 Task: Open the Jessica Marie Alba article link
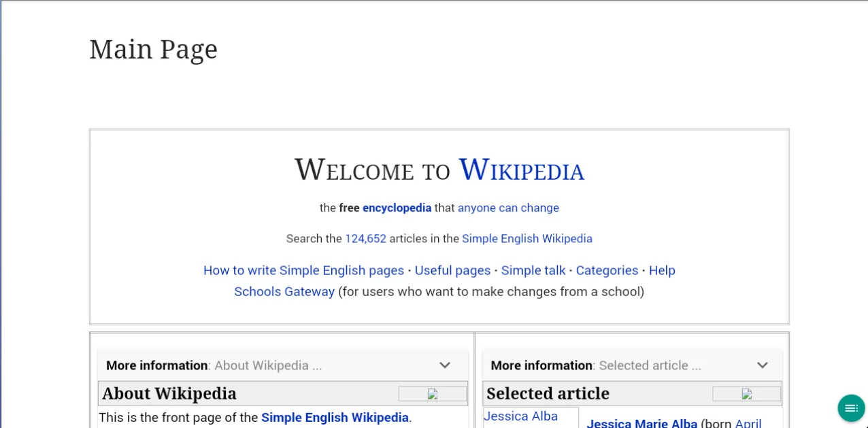642,423
